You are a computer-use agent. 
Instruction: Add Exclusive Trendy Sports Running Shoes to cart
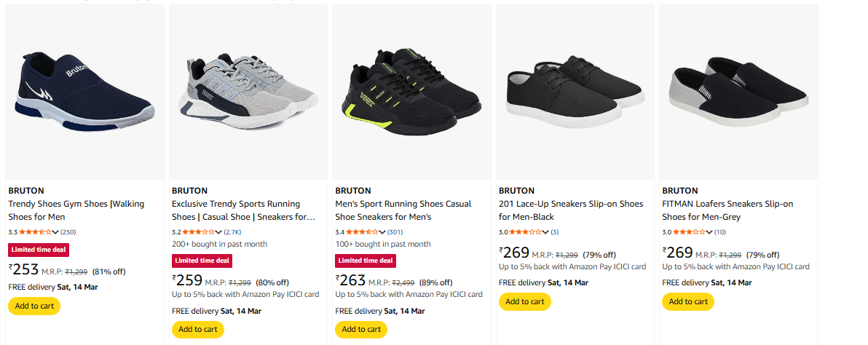click(x=198, y=329)
